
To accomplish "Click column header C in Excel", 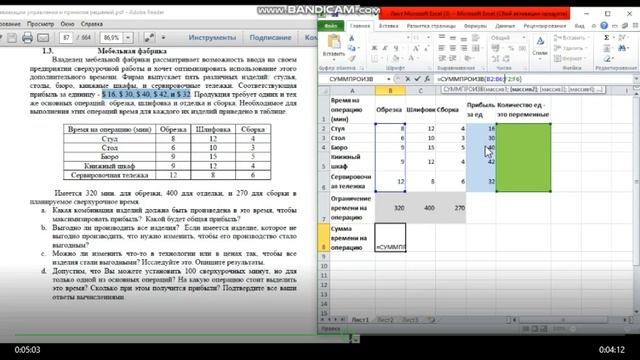I will 420,91.
